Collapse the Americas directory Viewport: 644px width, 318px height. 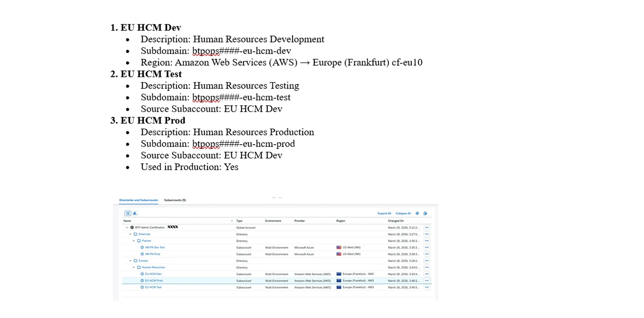(x=130, y=234)
